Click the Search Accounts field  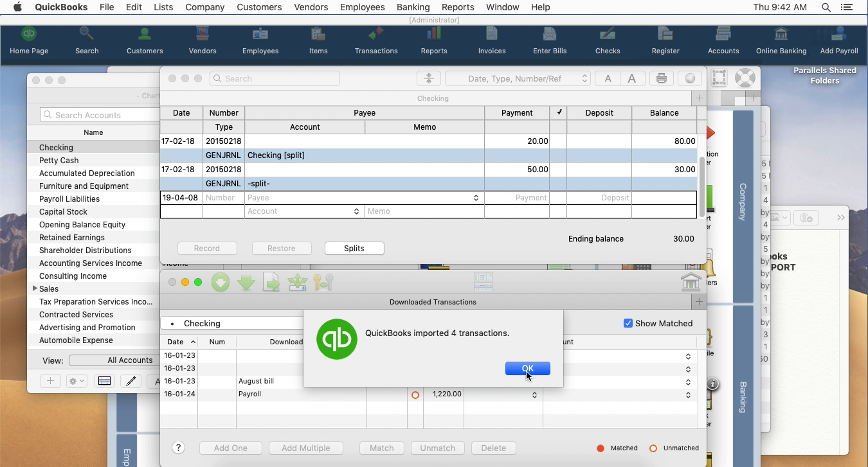100,115
